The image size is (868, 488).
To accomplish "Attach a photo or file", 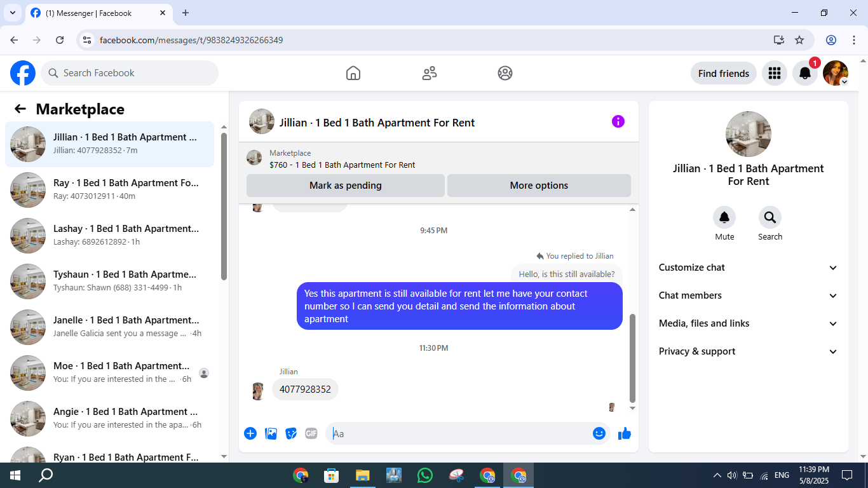I will (271, 433).
